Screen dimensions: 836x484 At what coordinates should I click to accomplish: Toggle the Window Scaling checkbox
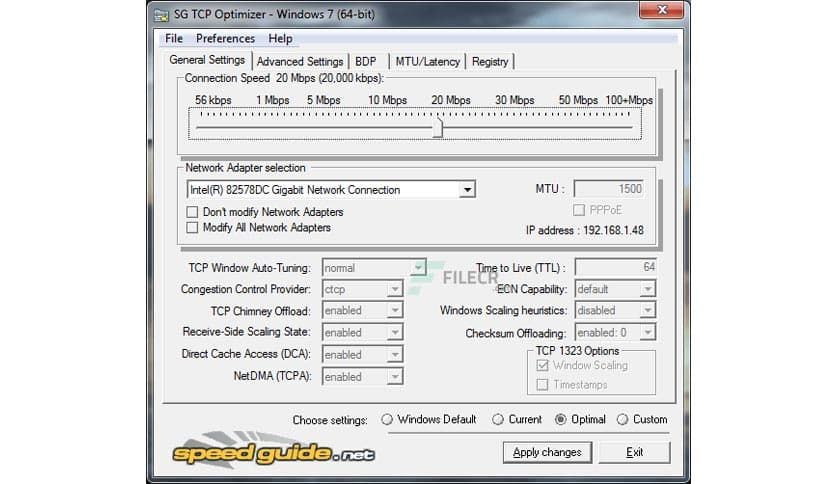(x=542, y=366)
